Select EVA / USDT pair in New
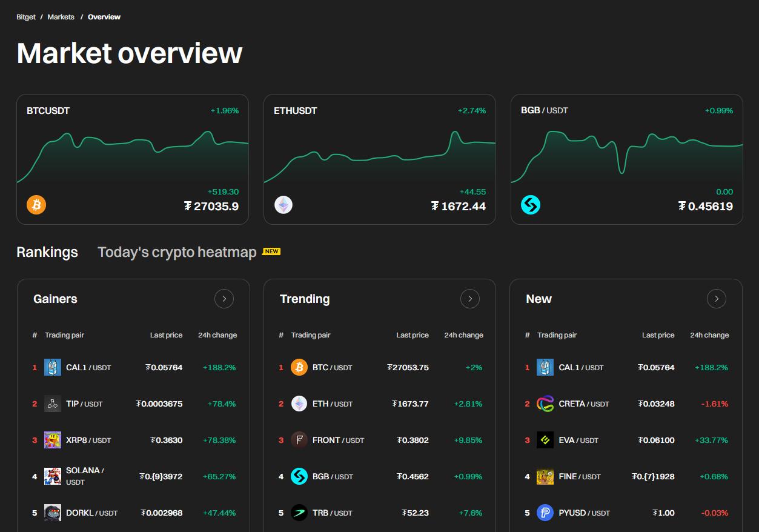The width and height of the screenshot is (759, 532). 578,440
